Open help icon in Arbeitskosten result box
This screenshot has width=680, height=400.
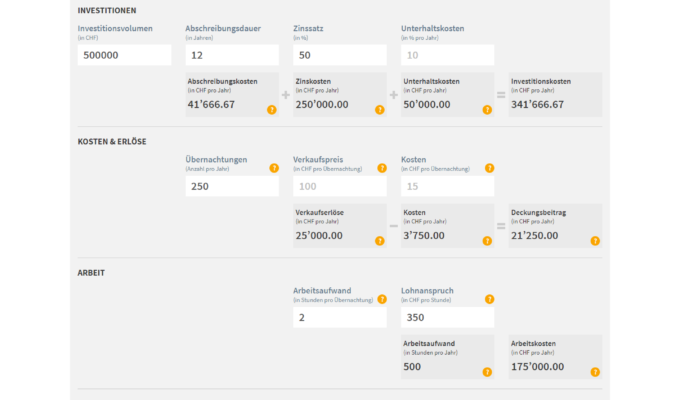[x=595, y=372]
